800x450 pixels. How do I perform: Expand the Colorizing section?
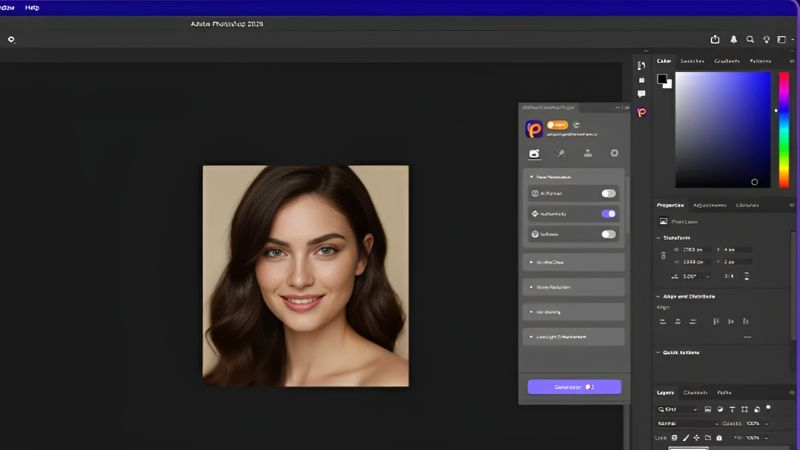pos(573,312)
